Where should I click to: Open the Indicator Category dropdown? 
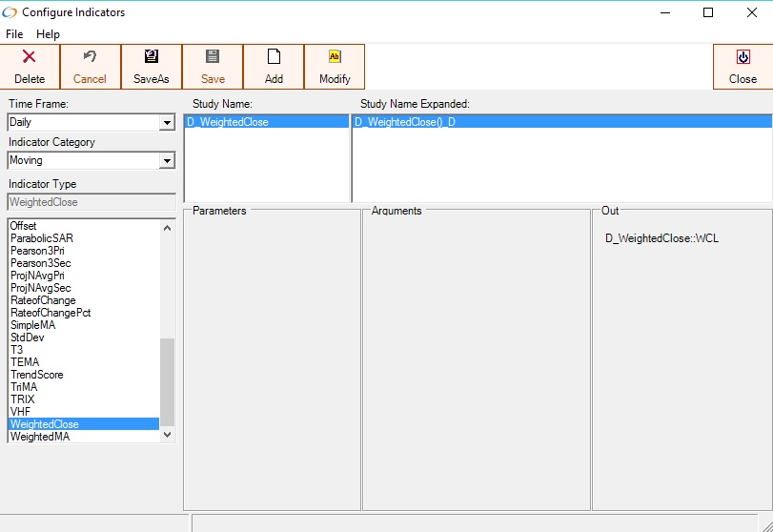click(x=167, y=161)
